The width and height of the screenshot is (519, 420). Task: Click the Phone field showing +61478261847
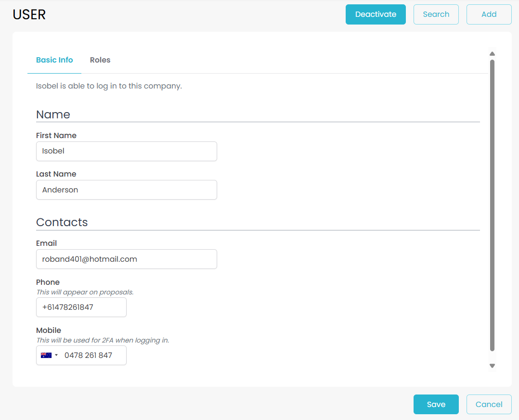tap(81, 307)
